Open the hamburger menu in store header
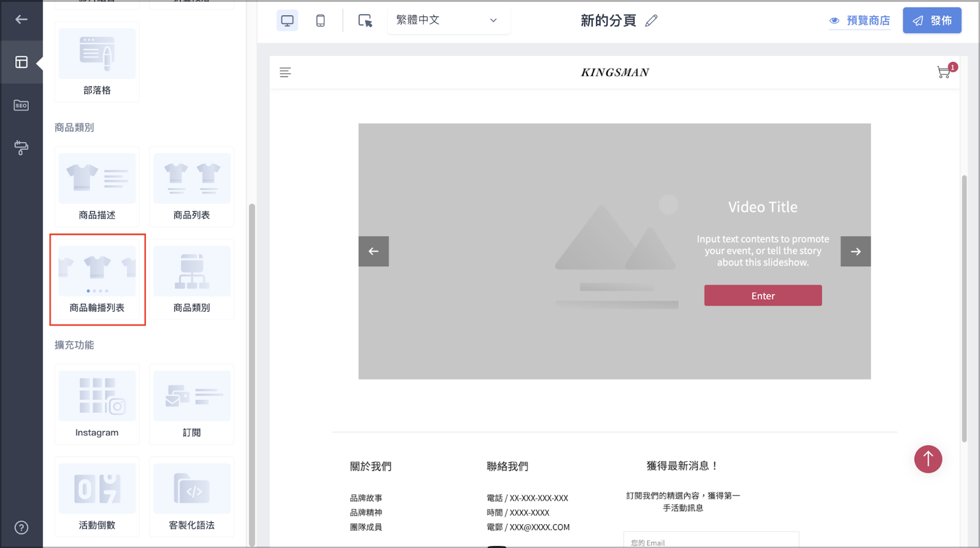 [285, 72]
